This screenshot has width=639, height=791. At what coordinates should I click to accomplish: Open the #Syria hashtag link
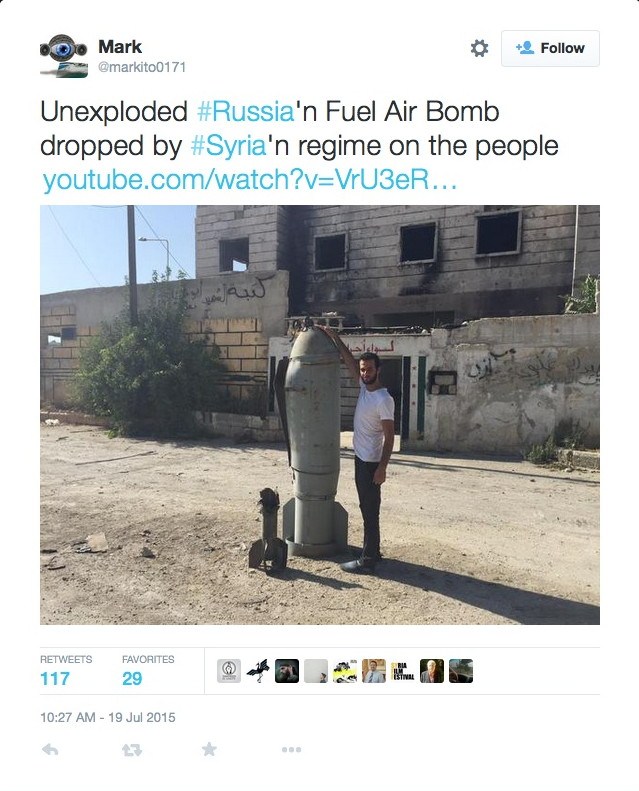click(228, 146)
